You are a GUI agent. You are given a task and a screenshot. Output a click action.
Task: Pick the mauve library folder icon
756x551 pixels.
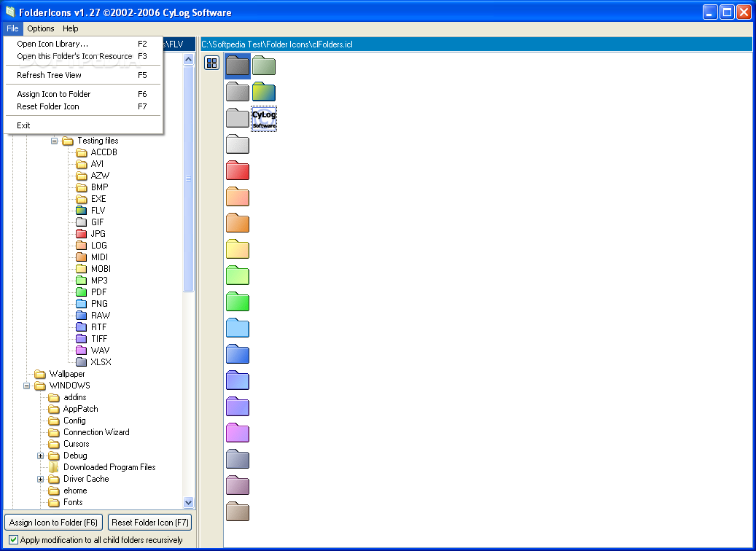[238, 485]
